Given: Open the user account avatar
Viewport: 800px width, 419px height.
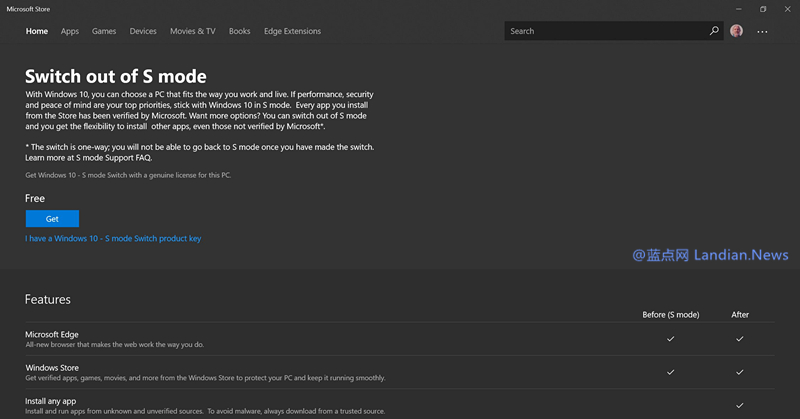Looking at the screenshot, I should (x=737, y=31).
